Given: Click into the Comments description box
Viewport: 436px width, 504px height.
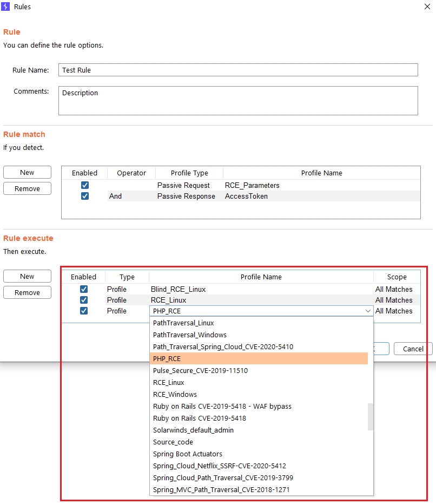Looking at the screenshot, I should tap(238, 101).
